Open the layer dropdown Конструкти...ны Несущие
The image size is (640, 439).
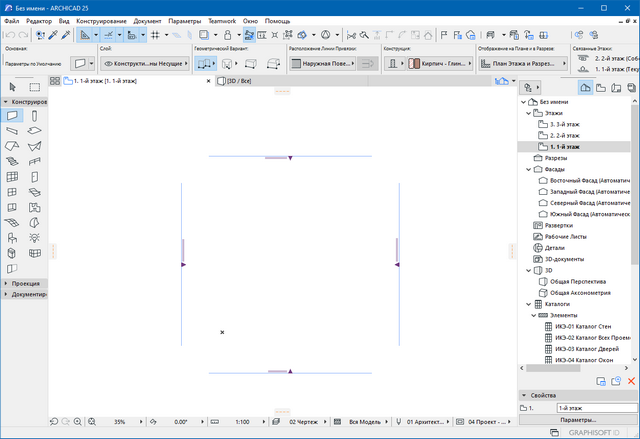tap(140, 62)
